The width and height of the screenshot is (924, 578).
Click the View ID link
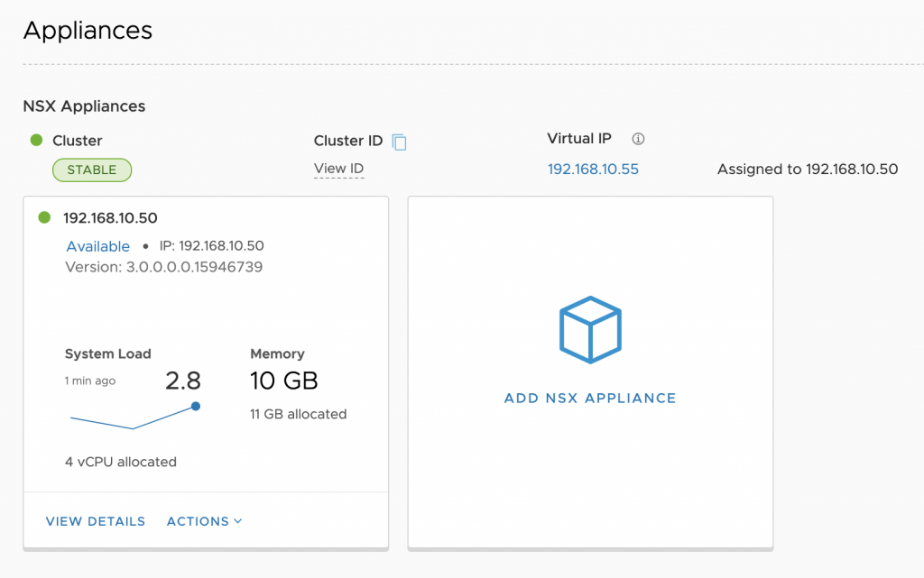(339, 169)
